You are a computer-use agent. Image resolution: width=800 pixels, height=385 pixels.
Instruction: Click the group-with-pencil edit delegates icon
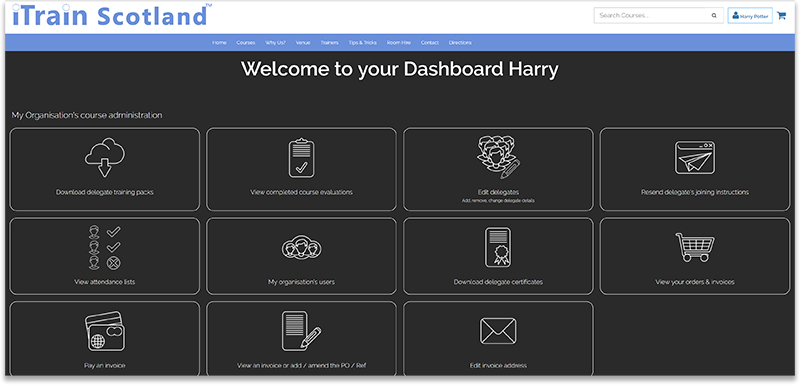pos(498,157)
